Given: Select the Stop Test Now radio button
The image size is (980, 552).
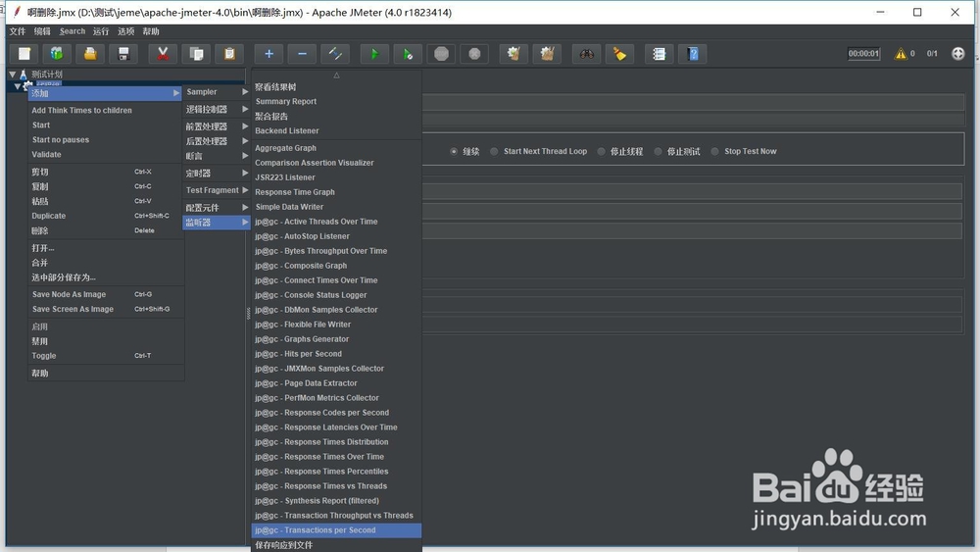Looking at the screenshot, I should [x=714, y=151].
